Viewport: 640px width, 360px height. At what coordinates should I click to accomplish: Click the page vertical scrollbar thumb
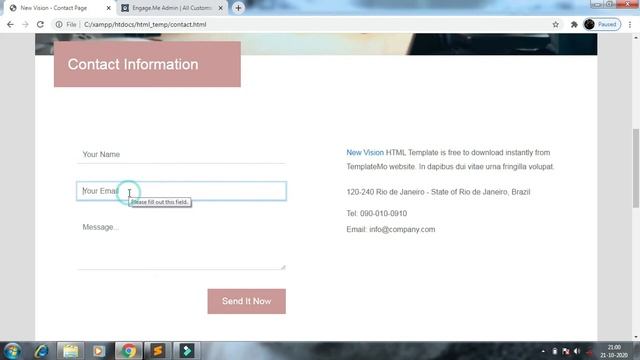tap(636, 168)
